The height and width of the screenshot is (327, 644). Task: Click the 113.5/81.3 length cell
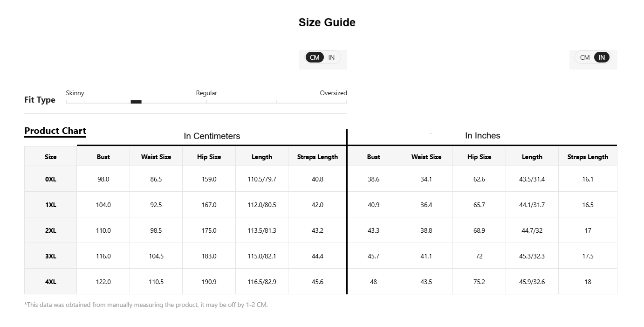pos(262,230)
